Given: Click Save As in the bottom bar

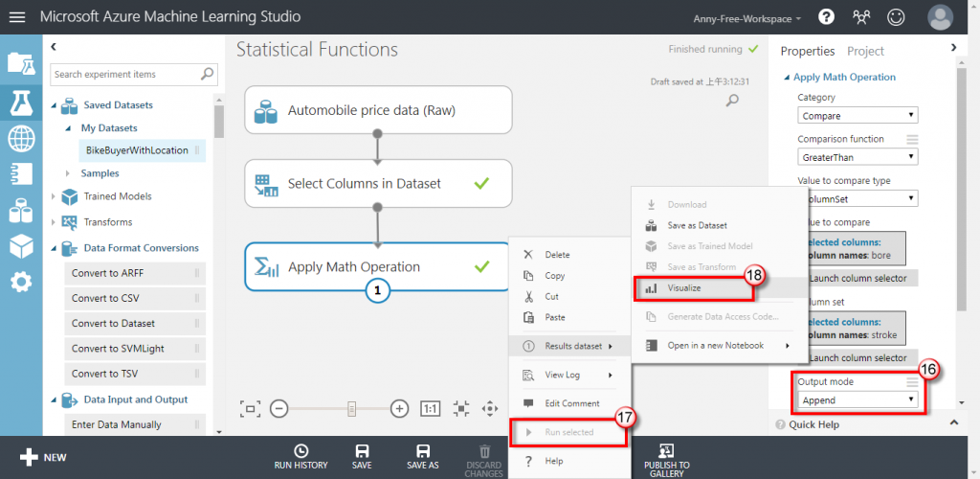Looking at the screenshot, I should (x=423, y=457).
